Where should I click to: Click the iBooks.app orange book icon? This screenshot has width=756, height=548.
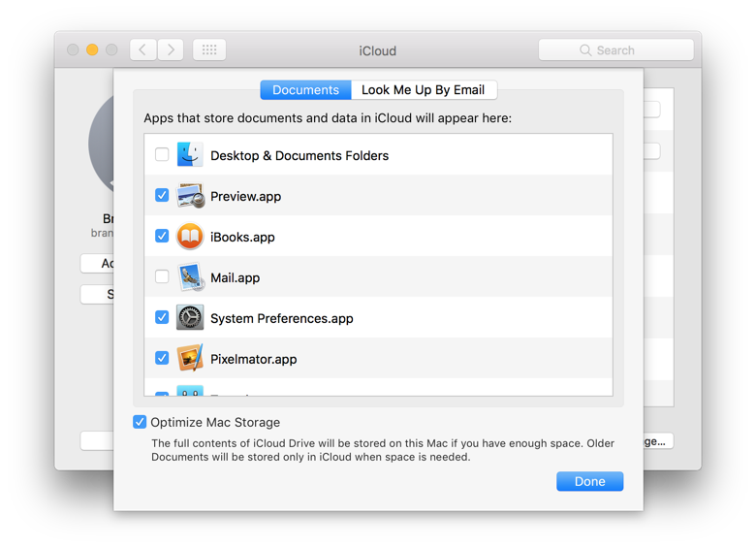pyautogui.click(x=189, y=237)
